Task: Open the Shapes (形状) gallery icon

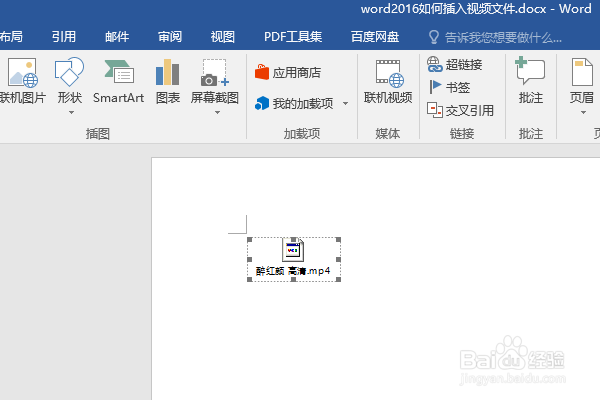Action: click(69, 72)
